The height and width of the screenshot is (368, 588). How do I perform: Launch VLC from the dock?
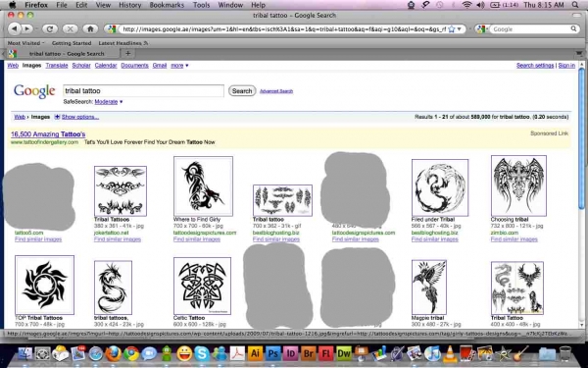[x=450, y=353]
